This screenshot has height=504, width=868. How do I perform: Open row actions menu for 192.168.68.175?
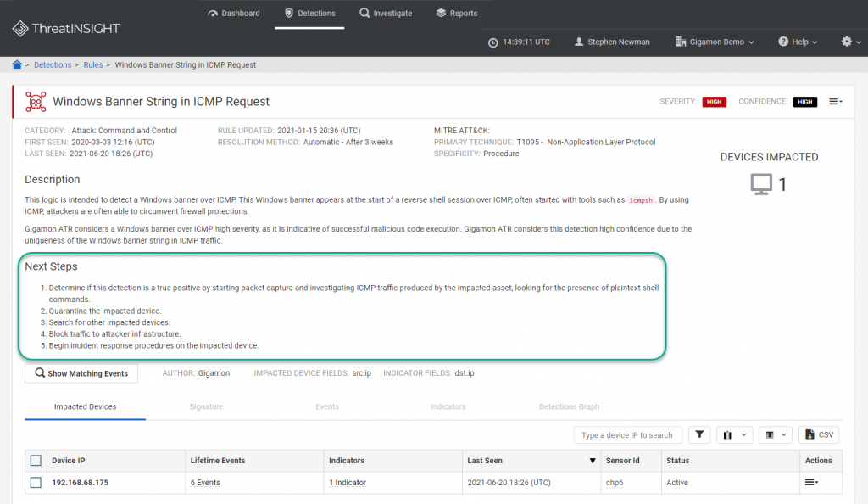(x=811, y=483)
